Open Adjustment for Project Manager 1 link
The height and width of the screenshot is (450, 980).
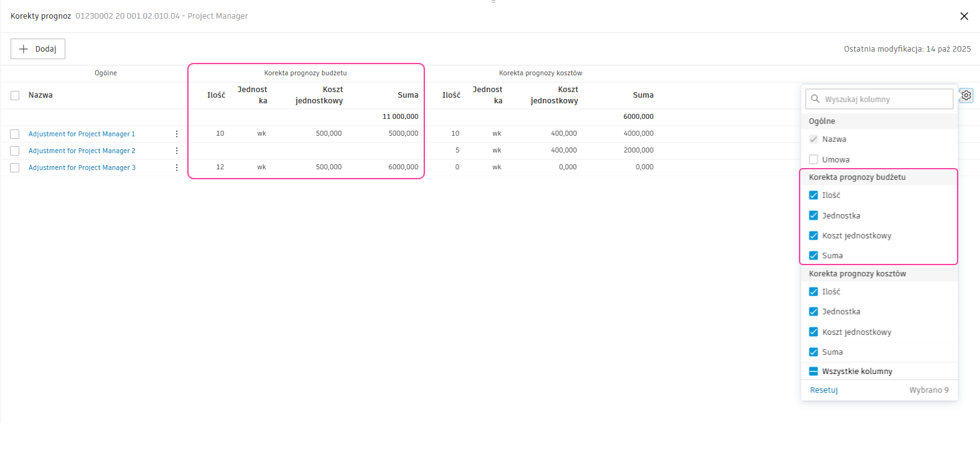82,134
